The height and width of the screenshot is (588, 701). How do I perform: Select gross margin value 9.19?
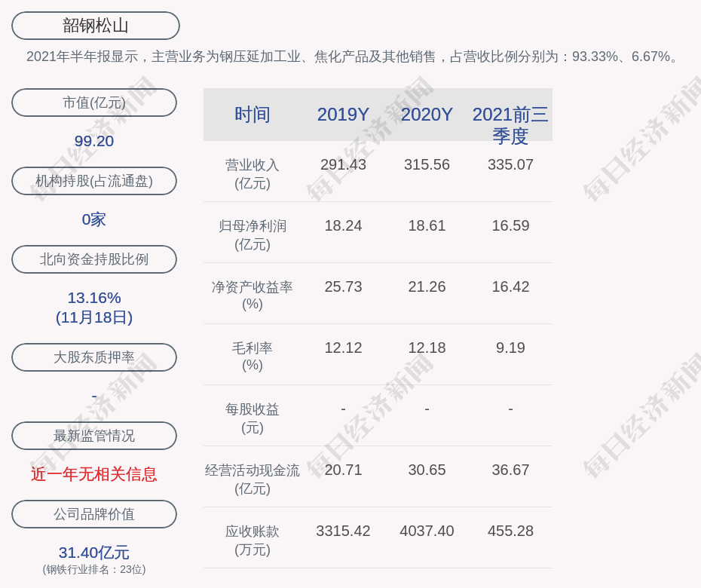pyautogui.click(x=510, y=348)
